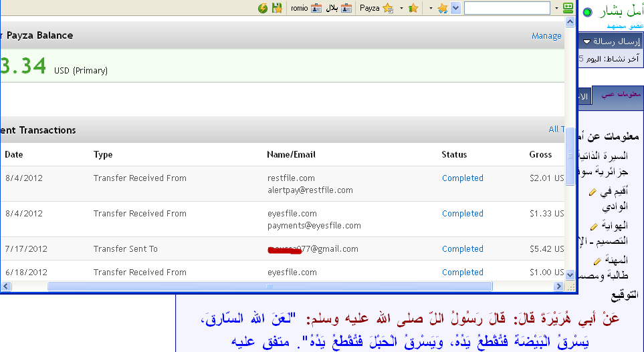Click the green lightning fill-forms icon
This screenshot has width=644, height=352.
pyautogui.click(x=263, y=8)
